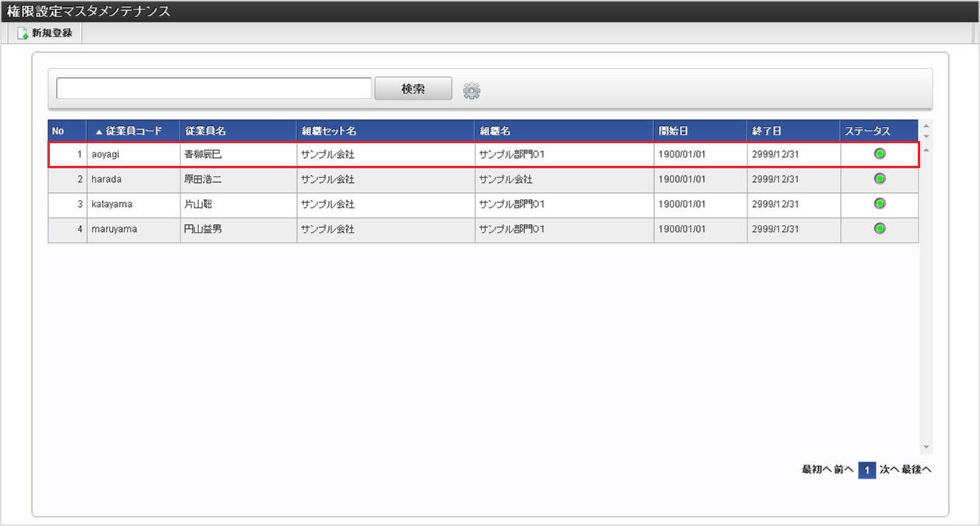Click the scrollbar up arrow at table top
The image size is (980, 526).
click(926, 125)
